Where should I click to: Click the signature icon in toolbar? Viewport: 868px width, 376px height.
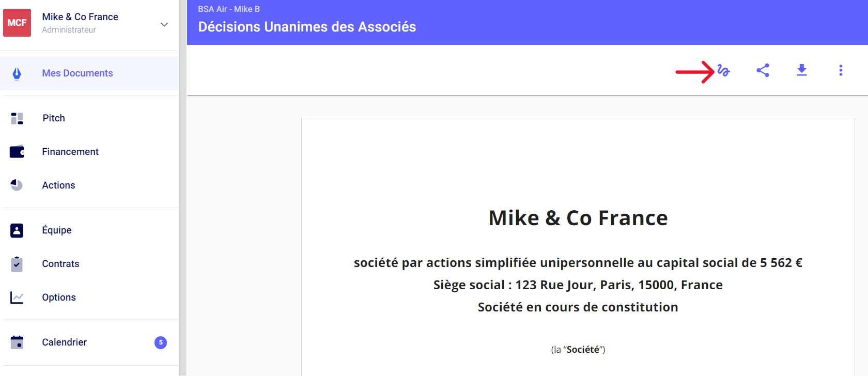click(x=723, y=71)
